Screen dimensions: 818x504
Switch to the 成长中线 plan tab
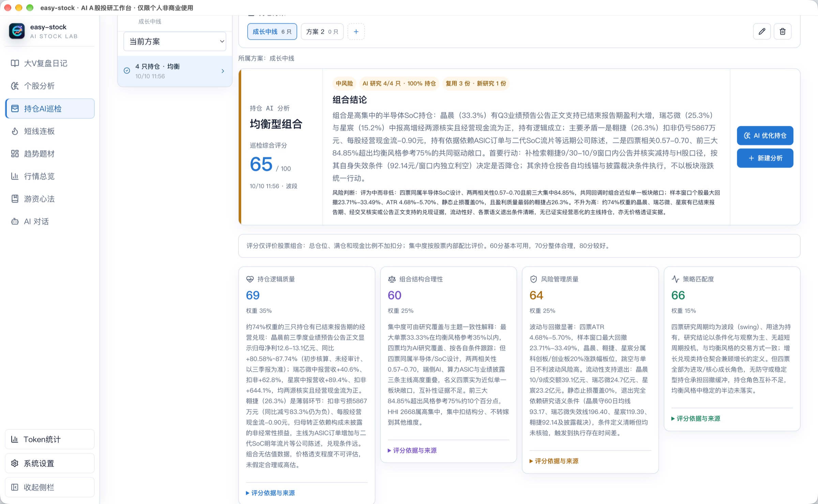pos(272,32)
